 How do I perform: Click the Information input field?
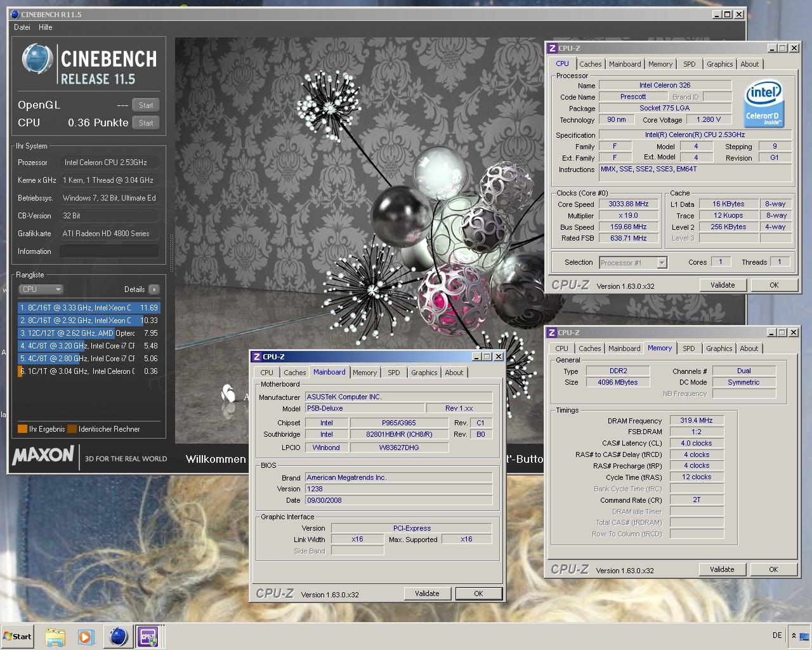click(x=109, y=251)
